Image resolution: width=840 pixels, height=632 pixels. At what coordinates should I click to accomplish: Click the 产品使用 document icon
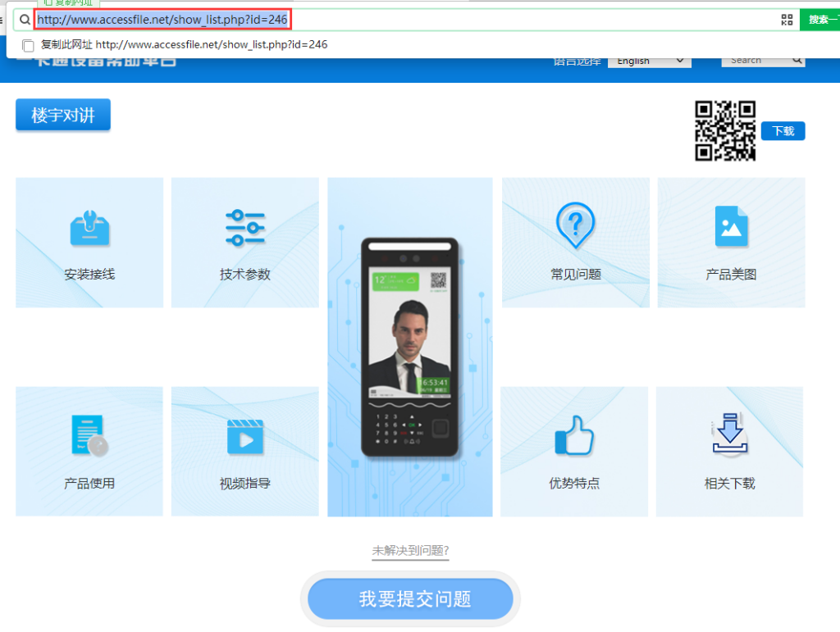[89, 435]
